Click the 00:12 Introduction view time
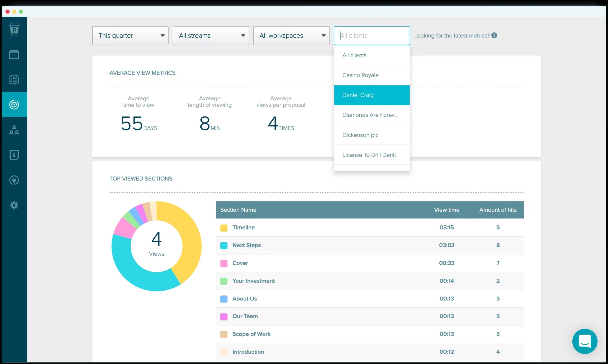 pyautogui.click(x=446, y=352)
